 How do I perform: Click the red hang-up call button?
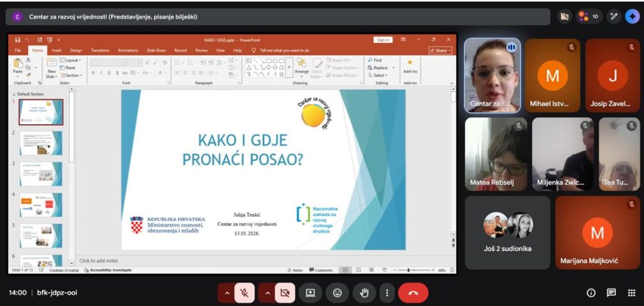tap(413, 293)
